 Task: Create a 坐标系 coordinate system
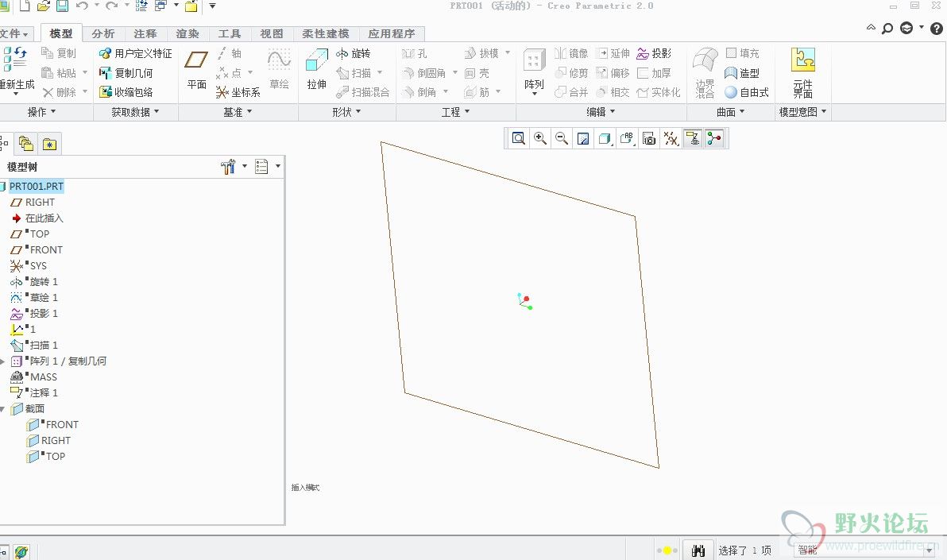point(238,92)
